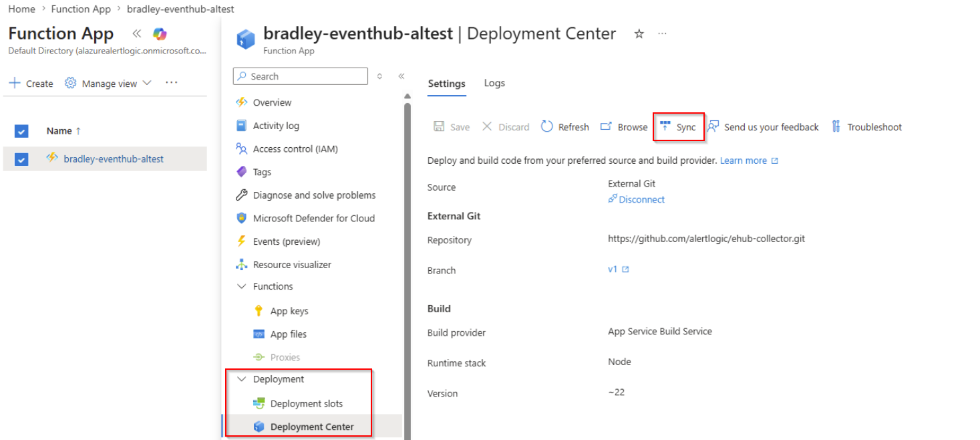Click the App keys key icon
The width and height of the screenshot is (980, 440).
point(259,311)
